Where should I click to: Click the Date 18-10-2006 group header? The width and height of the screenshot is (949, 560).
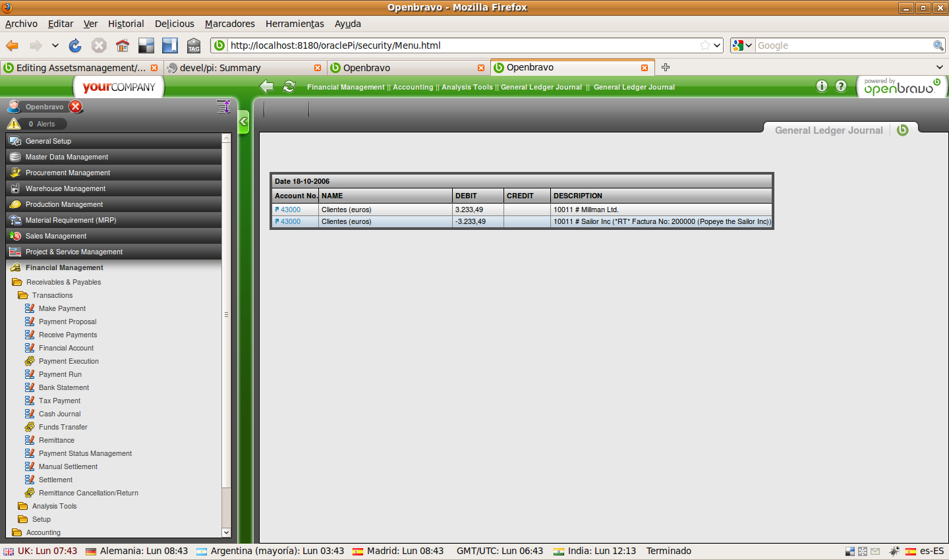tap(521, 181)
